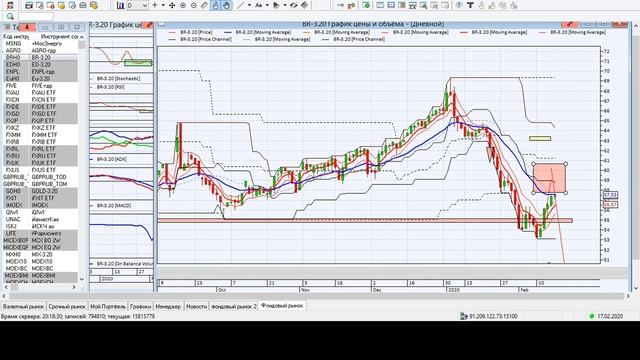The height and width of the screenshot is (360, 640).
Task: Click the green circle icon in toolbar
Action: coord(366,5)
